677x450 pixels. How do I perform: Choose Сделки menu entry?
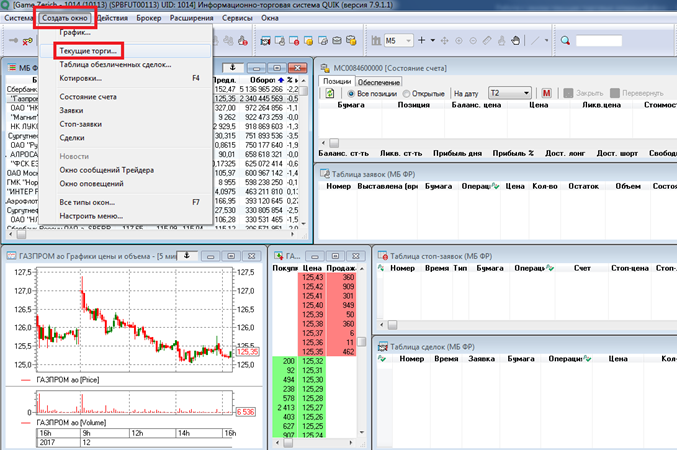tap(125, 138)
